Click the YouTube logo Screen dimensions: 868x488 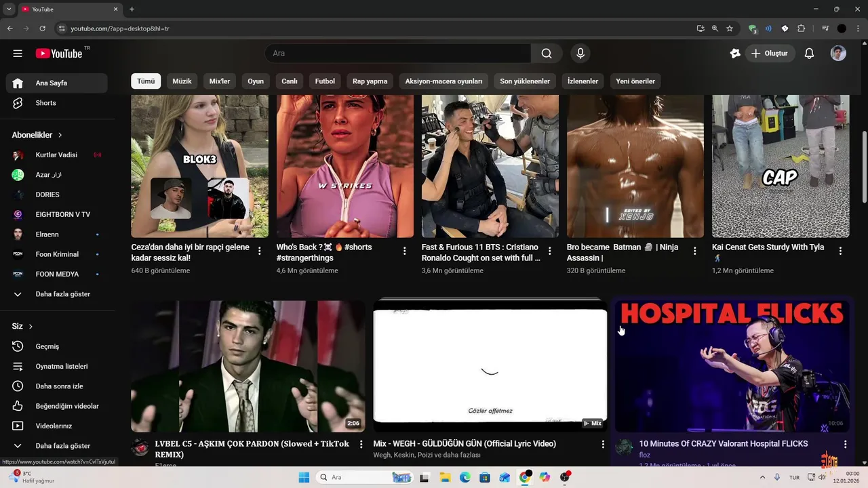[59, 54]
